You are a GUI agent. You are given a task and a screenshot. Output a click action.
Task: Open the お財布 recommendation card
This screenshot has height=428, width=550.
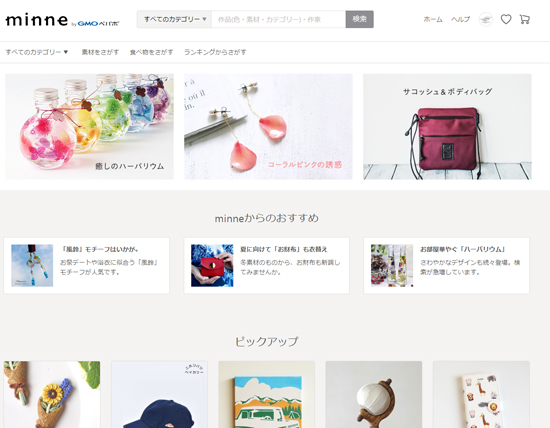(267, 266)
